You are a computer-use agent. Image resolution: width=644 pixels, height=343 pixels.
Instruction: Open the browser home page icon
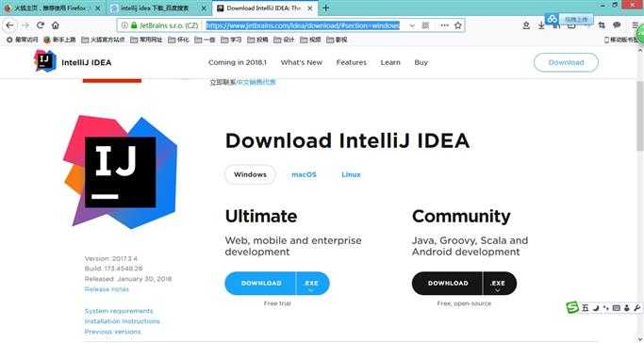(56, 25)
